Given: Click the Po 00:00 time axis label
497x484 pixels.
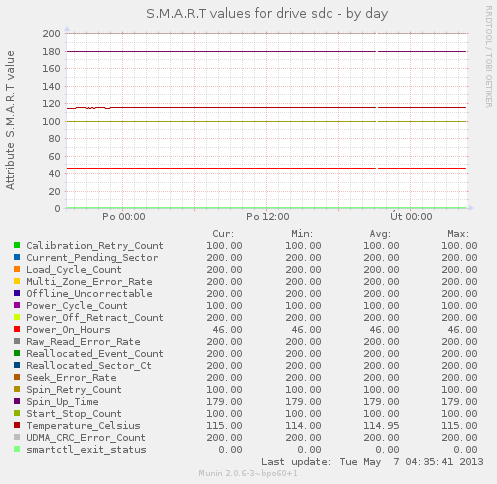Looking at the screenshot, I should [x=124, y=217].
